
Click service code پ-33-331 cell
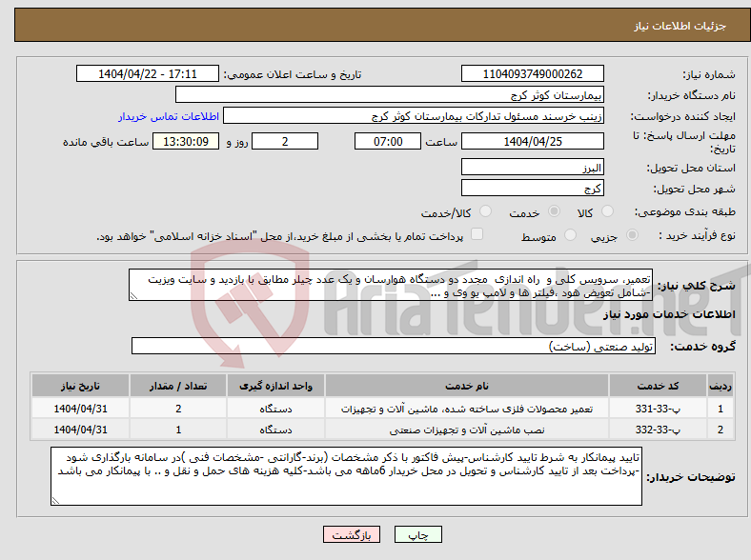[659, 409]
